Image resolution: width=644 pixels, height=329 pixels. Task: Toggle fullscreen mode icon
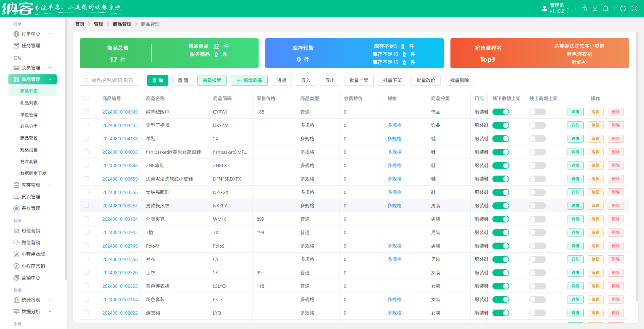634,9
